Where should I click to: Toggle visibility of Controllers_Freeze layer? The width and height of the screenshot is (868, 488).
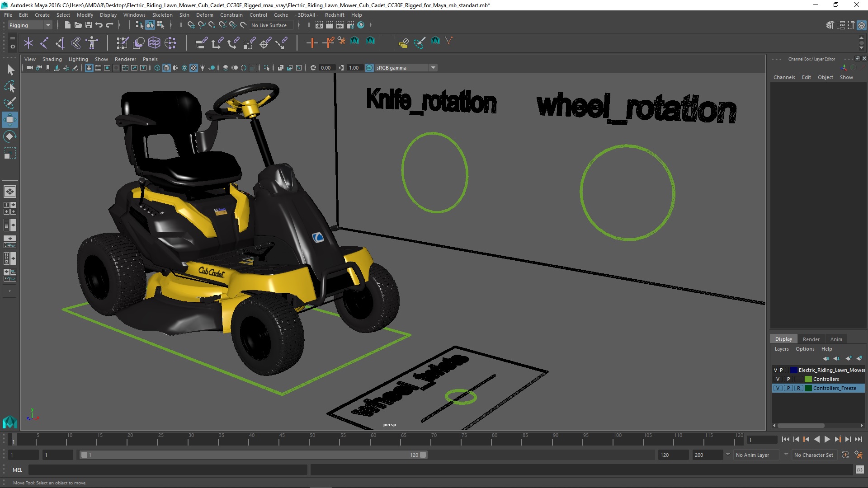point(778,388)
